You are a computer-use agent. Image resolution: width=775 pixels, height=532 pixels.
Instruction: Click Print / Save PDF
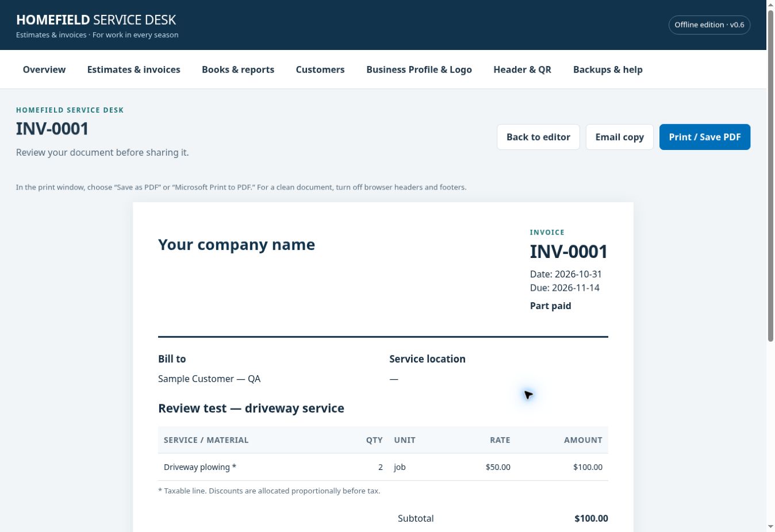(x=704, y=137)
